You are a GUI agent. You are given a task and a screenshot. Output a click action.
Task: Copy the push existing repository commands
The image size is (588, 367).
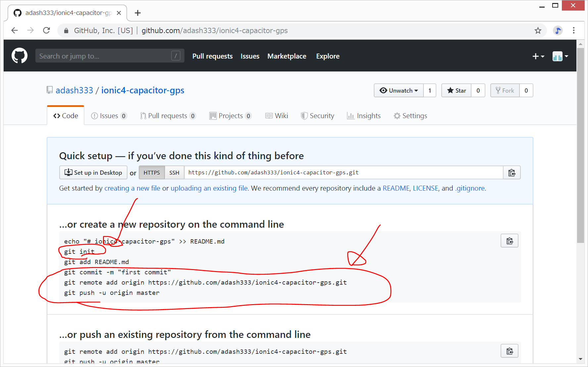click(x=509, y=351)
